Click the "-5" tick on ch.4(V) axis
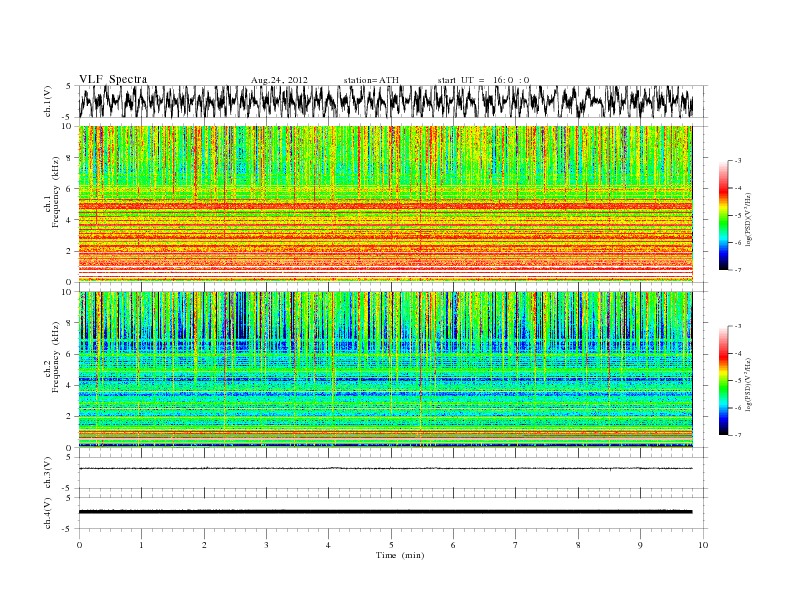This screenshot has width=792, height=612. tap(68, 529)
